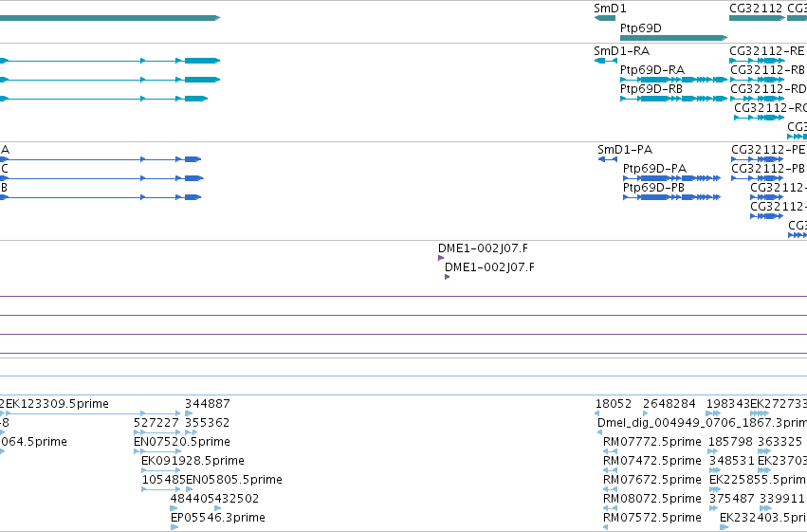Screen dimensions: 807x532
Task: Select the EN07520.5prime EST label
Action: [182, 442]
